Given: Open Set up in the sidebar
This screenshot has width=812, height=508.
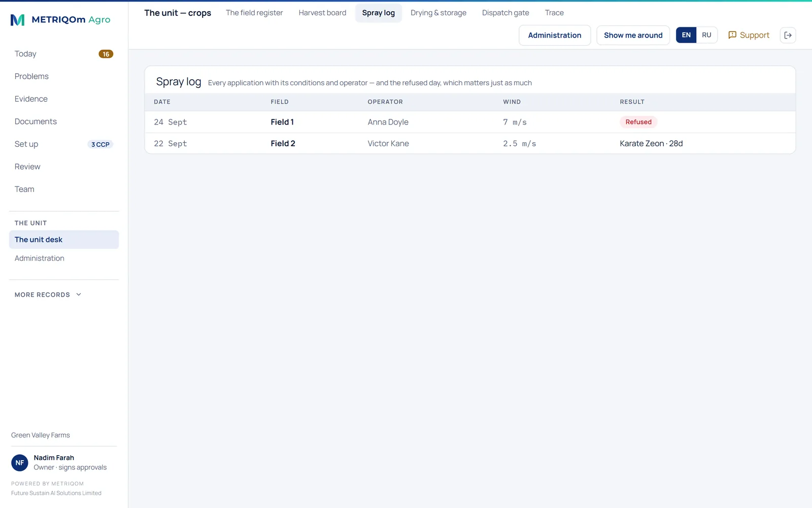Looking at the screenshot, I should [64, 144].
